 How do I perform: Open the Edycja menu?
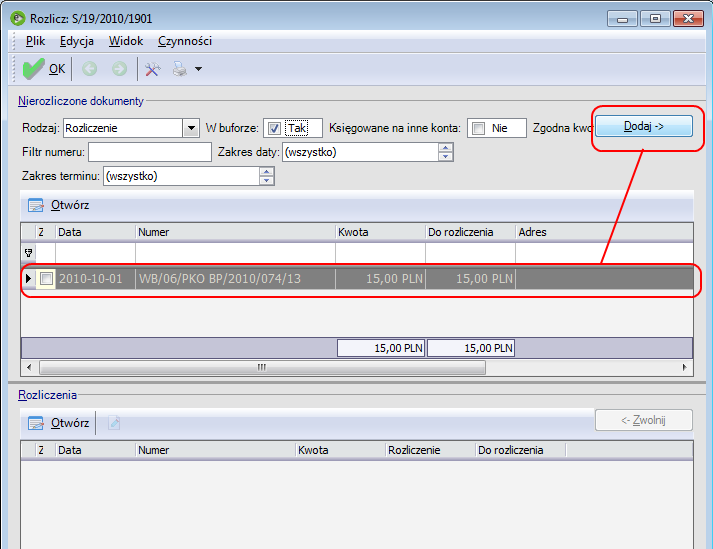tap(76, 41)
